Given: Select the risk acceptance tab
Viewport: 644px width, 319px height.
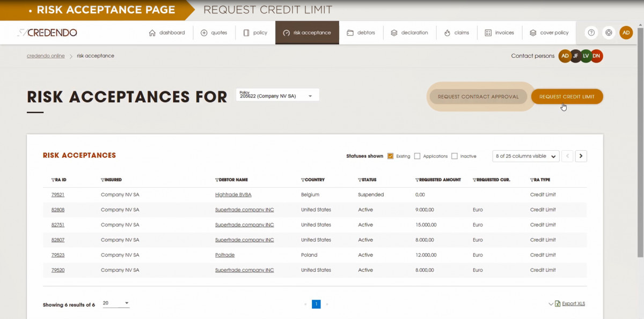Looking at the screenshot, I should 307,33.
